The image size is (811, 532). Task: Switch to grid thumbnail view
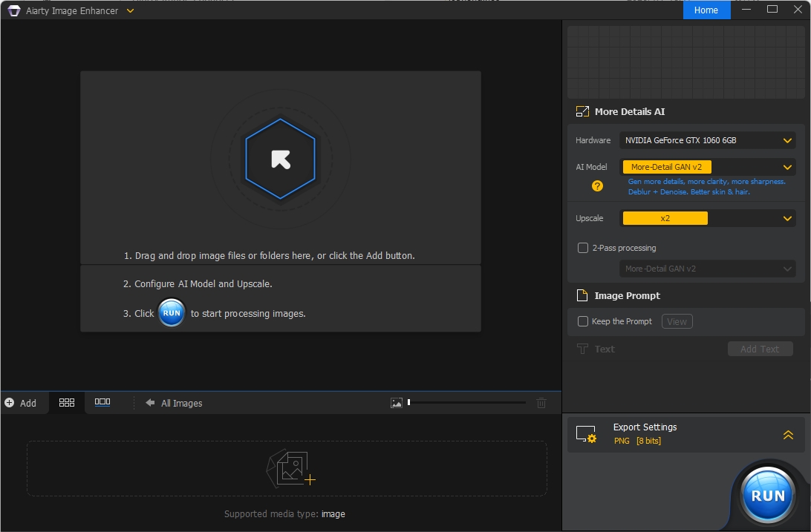(x=67, y=403)
